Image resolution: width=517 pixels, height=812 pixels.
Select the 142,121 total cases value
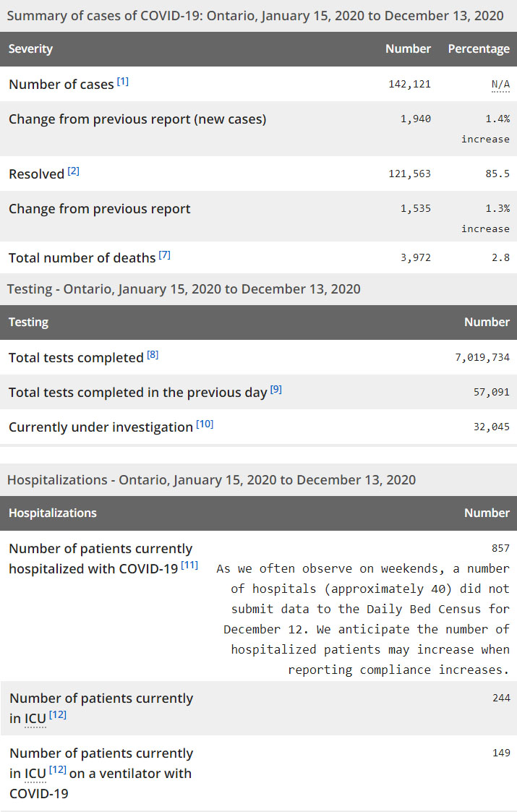point(409,84)
